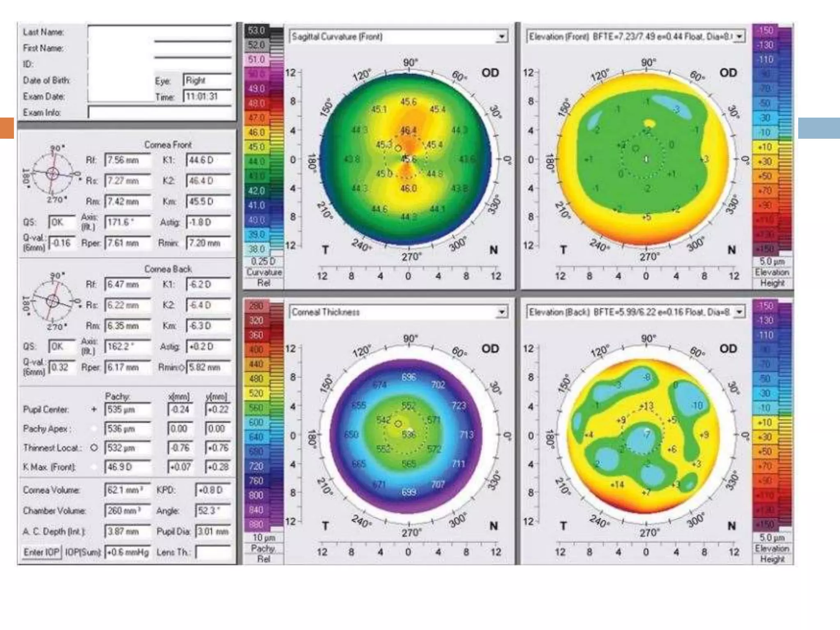Click the Cornea Back axis diagram icon
The width and height of the screenshot is (840, 630).
tap(52, 301)
